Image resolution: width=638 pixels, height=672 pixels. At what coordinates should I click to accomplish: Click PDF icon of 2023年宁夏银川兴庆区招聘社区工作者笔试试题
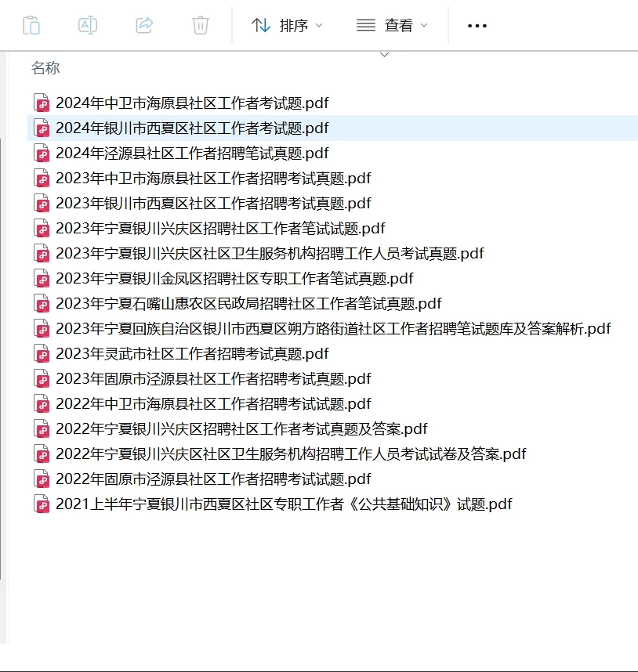(x=42, y=228)
